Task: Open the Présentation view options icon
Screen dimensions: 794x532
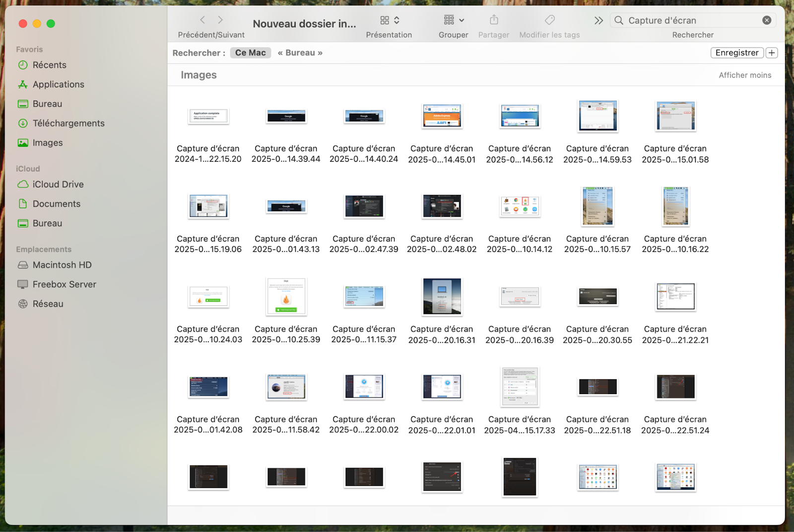Action: [385, 20]
